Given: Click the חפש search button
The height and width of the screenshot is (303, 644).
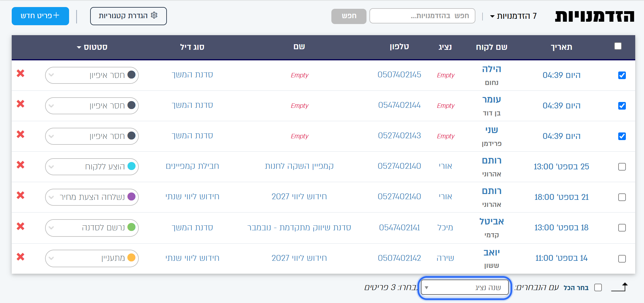Looking at the screenshot, I should coord(349,16).
